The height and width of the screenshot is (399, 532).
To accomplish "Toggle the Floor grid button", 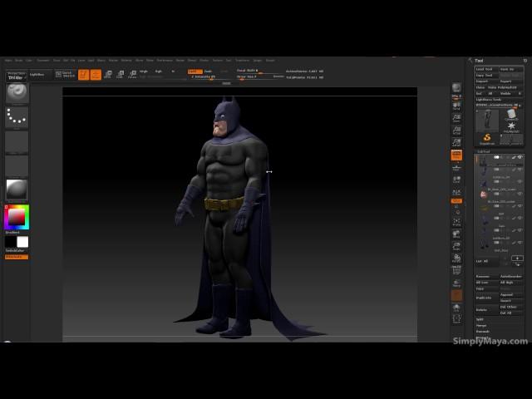I will point(456,167).
